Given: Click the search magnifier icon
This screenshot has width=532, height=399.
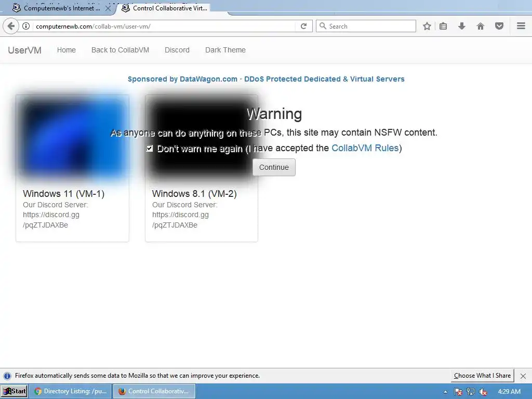Looking at the screenshot, I should click(323, 26).
